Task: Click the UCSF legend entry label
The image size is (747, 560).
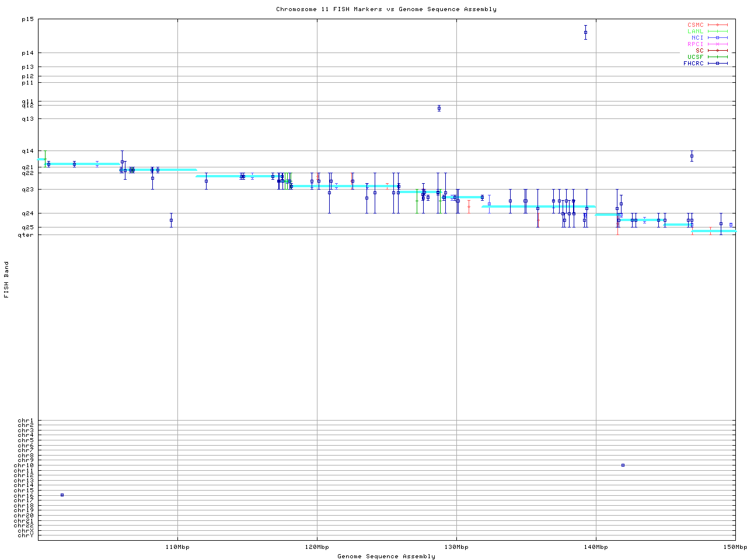Action: pyautogui.click(x=695, y=57)
